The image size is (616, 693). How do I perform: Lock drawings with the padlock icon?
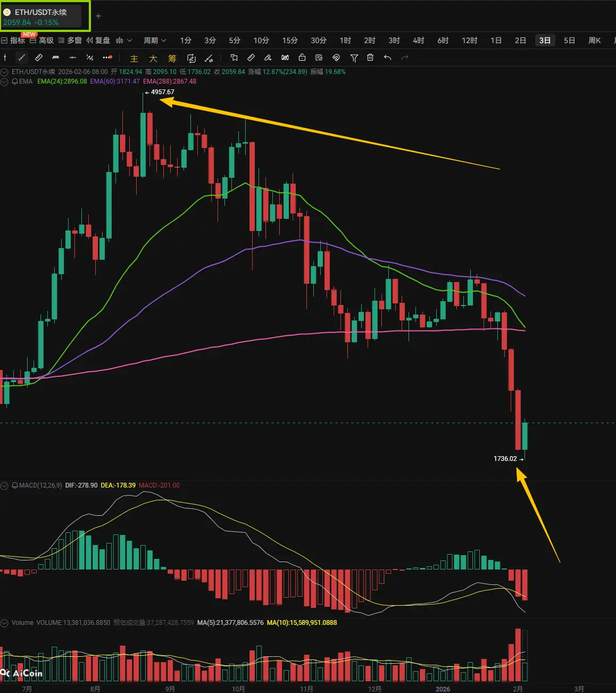(302, 57)
